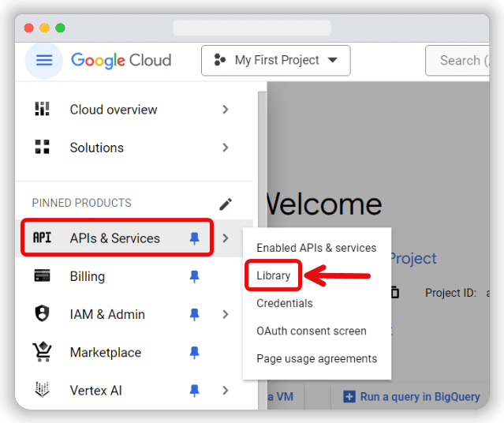The image size is (504, 423).
Task: Open the hamburger navigation menu
Action: tap(44, 61)
